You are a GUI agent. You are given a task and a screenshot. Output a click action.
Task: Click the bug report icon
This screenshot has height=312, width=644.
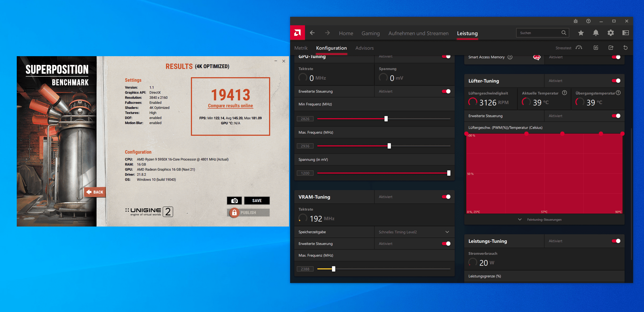[x=575, y=21]
